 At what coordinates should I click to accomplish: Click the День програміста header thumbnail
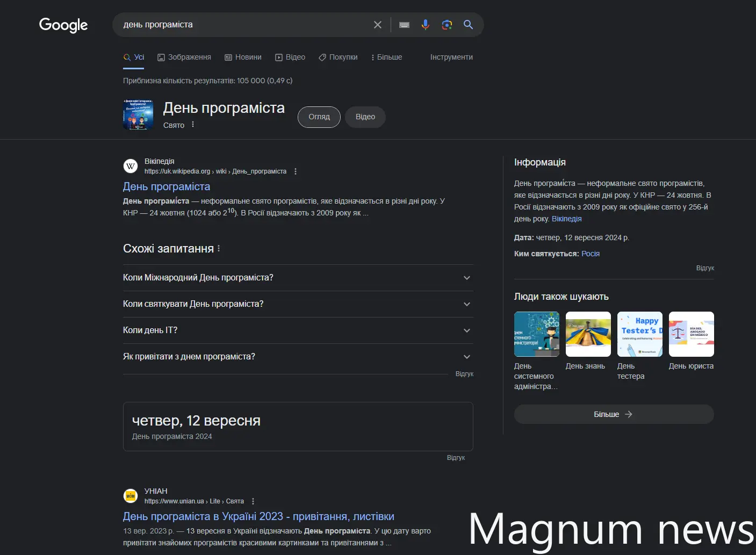point(138,114)
